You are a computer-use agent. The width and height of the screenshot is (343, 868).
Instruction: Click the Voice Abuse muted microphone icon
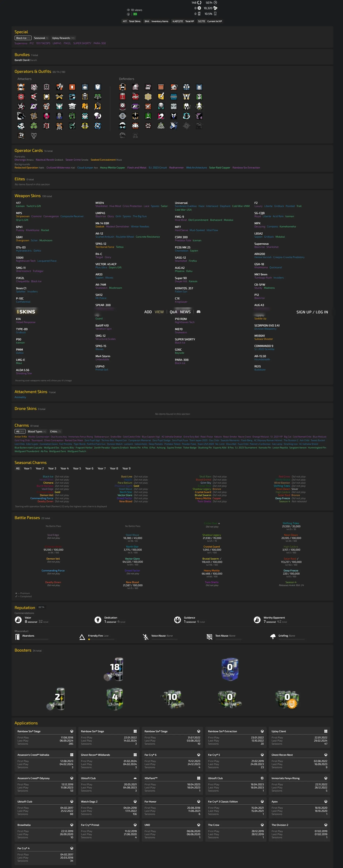click(145, 637)
